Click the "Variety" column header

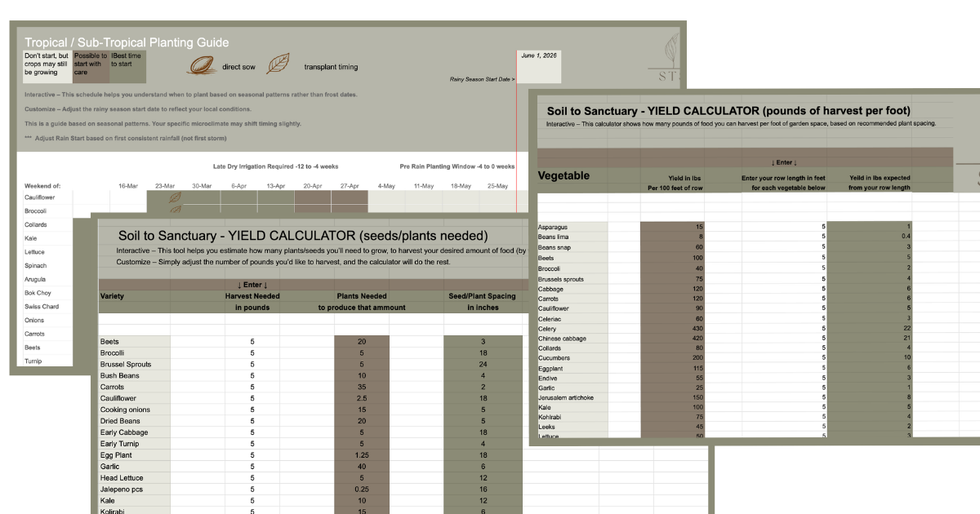[112, 296]
